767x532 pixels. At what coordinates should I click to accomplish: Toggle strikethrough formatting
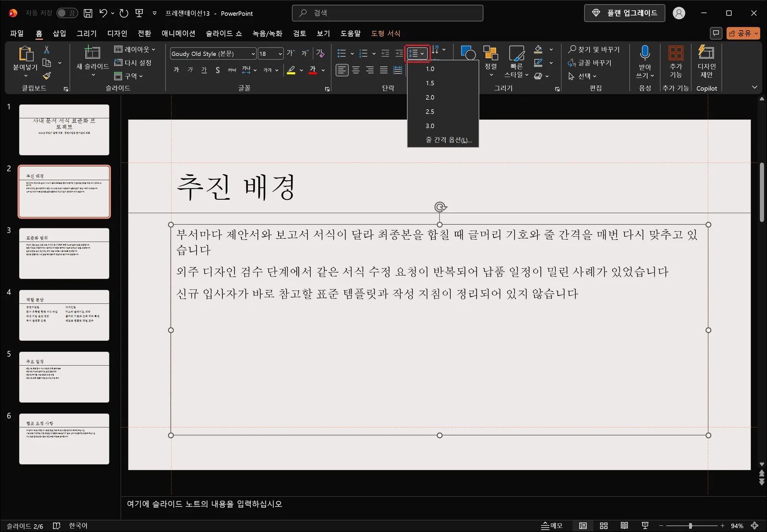click(232, 70)
